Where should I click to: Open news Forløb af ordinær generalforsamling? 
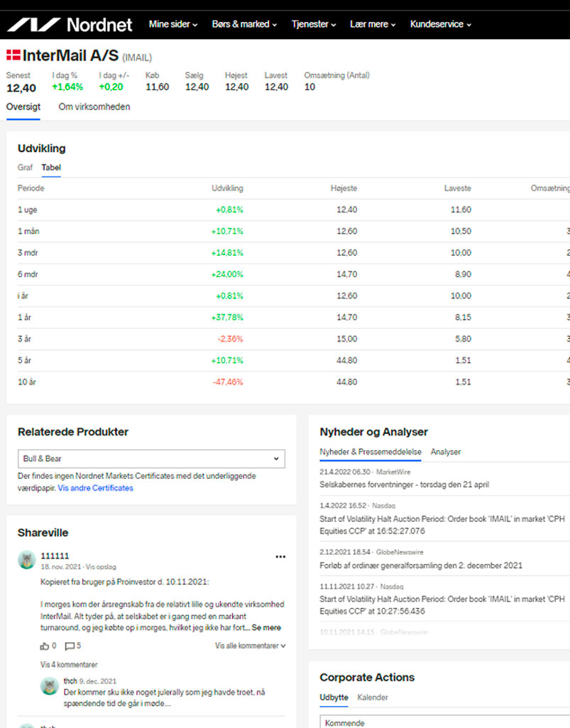coord(421,565)
